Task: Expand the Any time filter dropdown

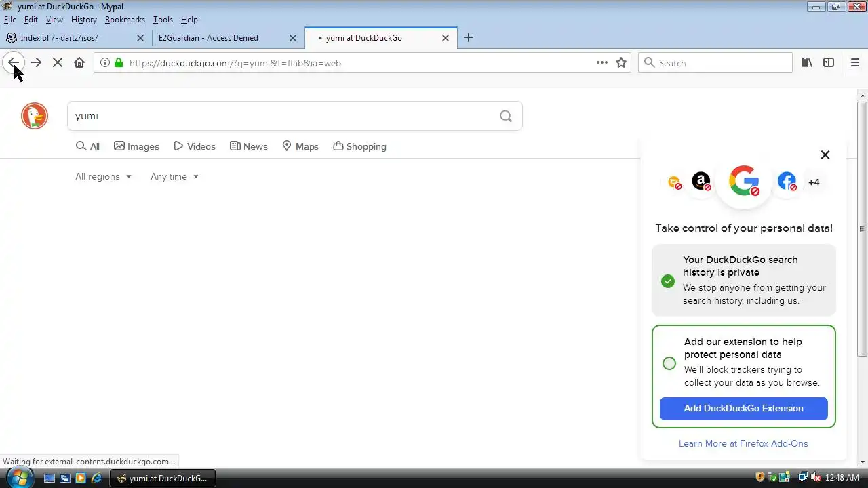Action: point(174,176)
